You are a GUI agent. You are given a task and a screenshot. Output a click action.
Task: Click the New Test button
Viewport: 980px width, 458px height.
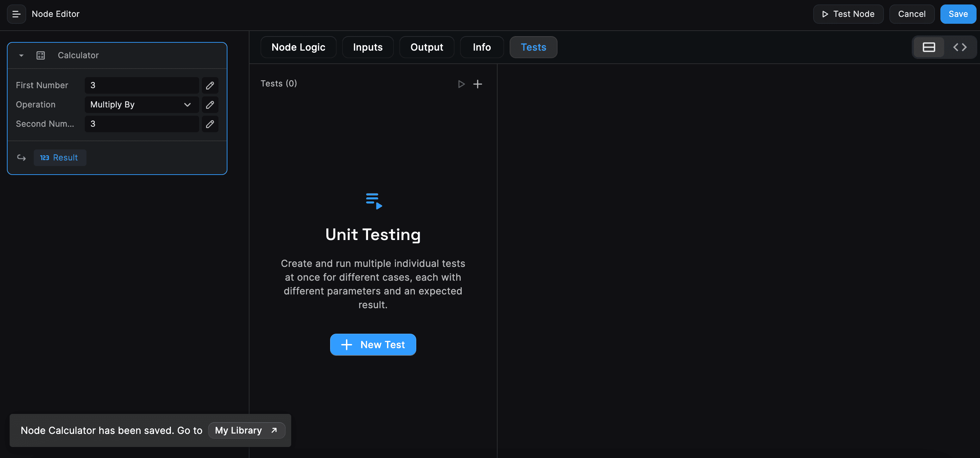click(373, 344)
